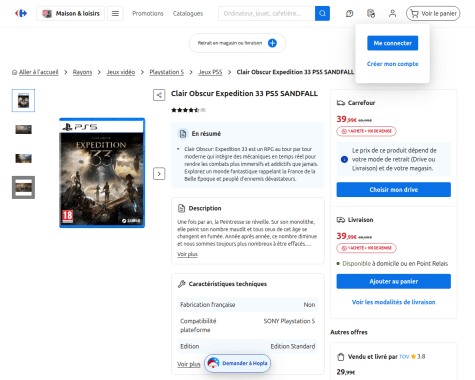Viewport: 475px width, 380px height.
Task: Open Demander à Hopla assistant
Action: tap(238, 363)
